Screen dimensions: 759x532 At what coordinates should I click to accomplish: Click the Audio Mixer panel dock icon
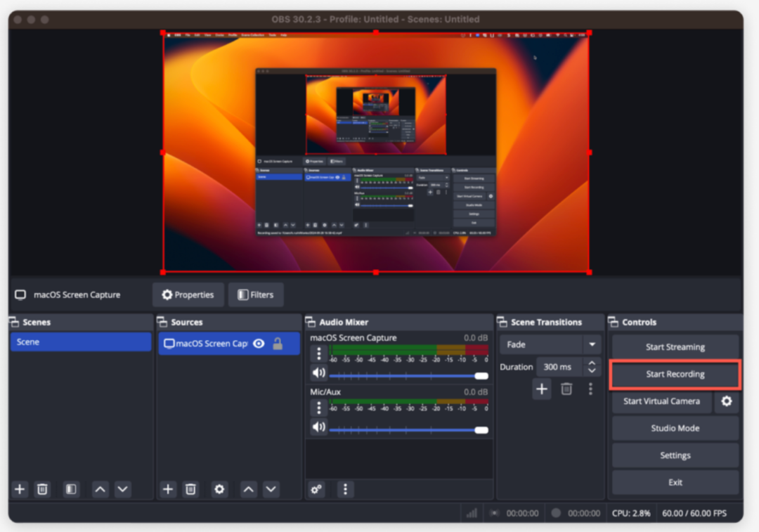pyautogui.click(x=311, y=322)
